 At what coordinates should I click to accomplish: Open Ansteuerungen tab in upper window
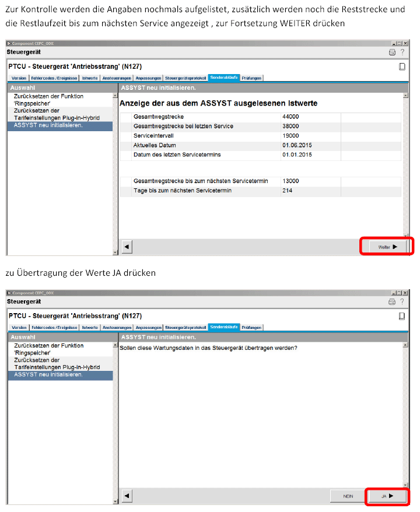[x=117, y=78]
